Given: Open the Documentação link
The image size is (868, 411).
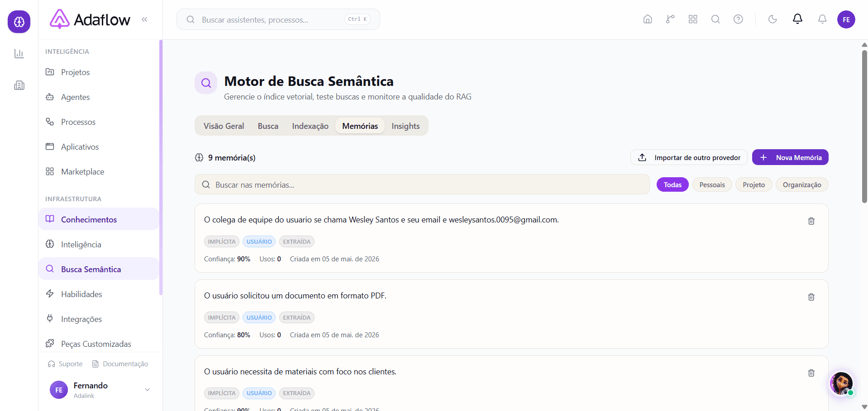Looking at the screenshot, I should click(x=120, y=364).
